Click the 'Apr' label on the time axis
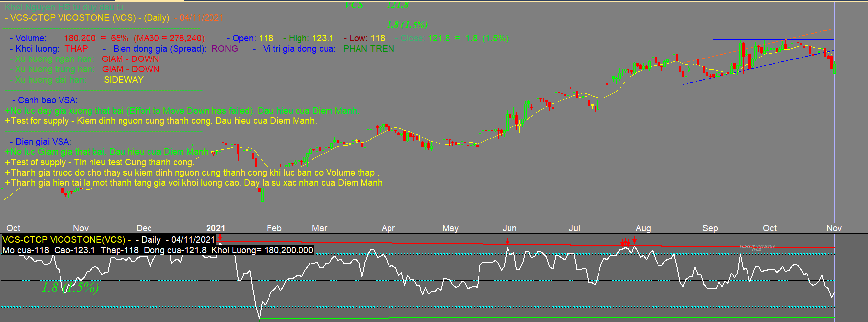The height and width of the screenshot is (322, 868). click(388, 228)
